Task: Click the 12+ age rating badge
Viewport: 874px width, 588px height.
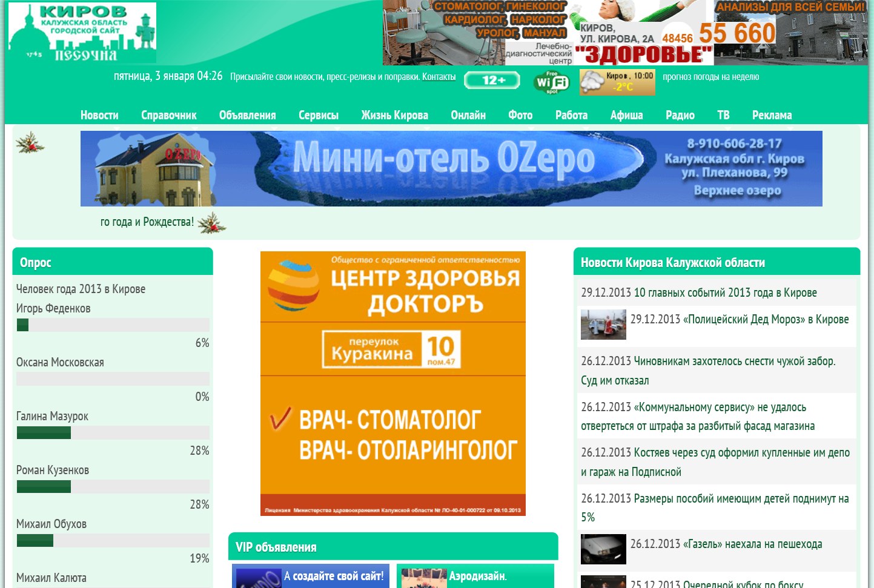Action: [492, 81]
